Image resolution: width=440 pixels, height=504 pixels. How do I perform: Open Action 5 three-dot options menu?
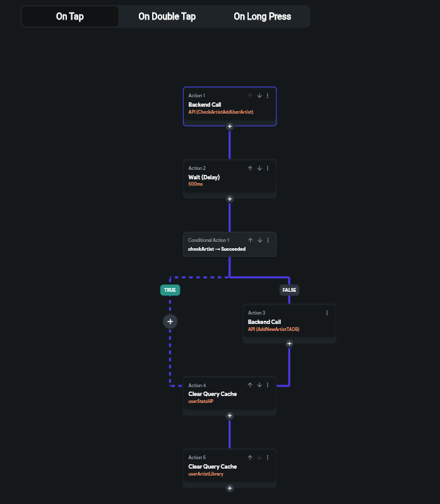268,457
